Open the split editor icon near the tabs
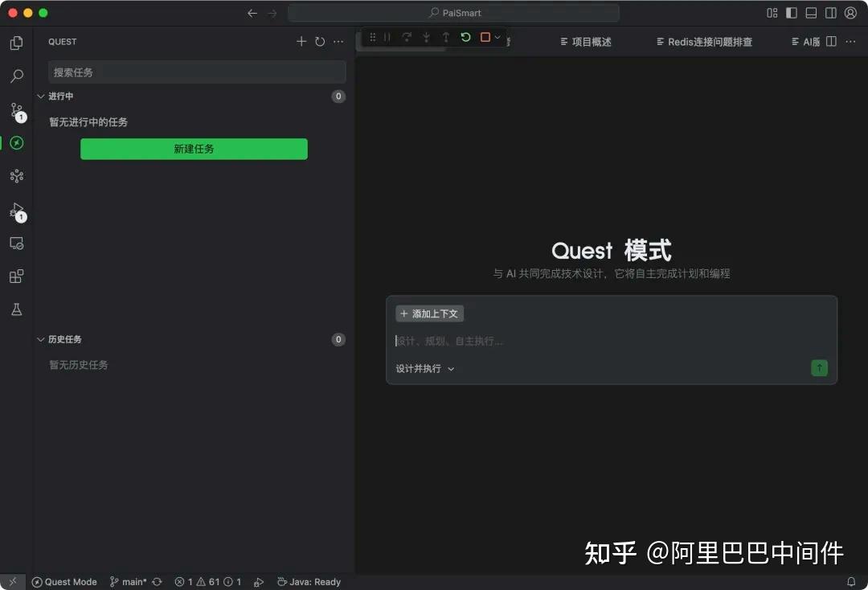Viewport: 868px width, 590px height. pos(833,42)
